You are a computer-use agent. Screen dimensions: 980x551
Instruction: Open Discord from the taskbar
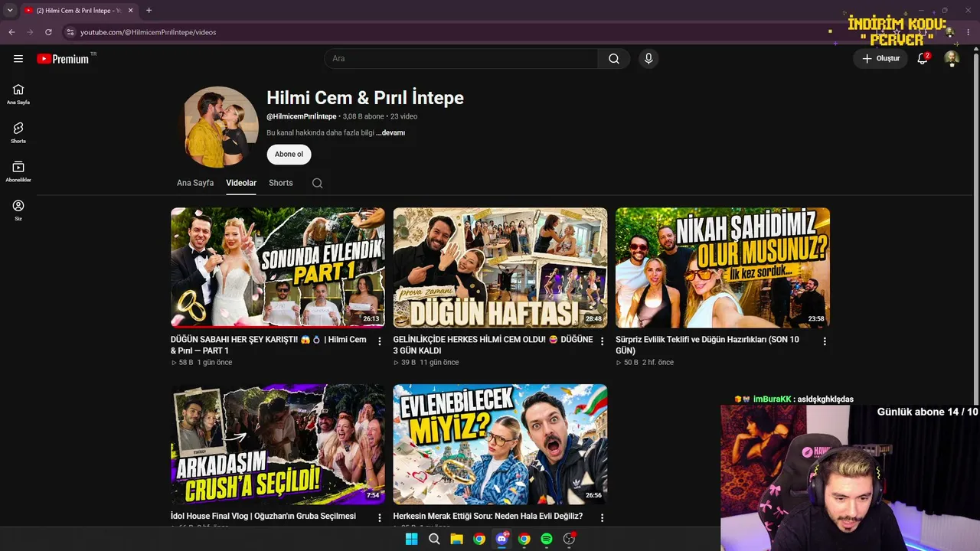[501, 539]
